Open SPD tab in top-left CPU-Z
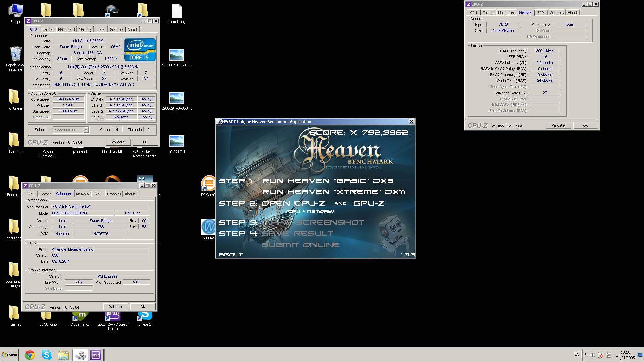The image size is (644, 362). click(101, 29)
